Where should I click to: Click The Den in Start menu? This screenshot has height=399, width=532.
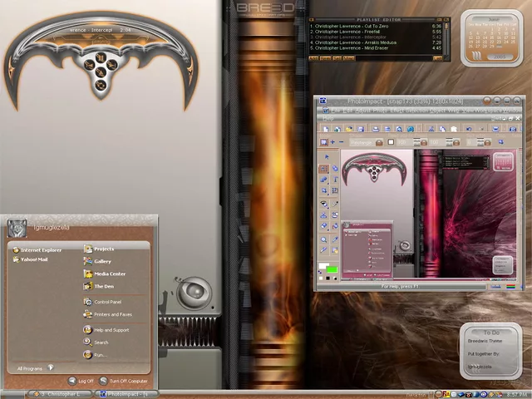(x=99, y=286)
